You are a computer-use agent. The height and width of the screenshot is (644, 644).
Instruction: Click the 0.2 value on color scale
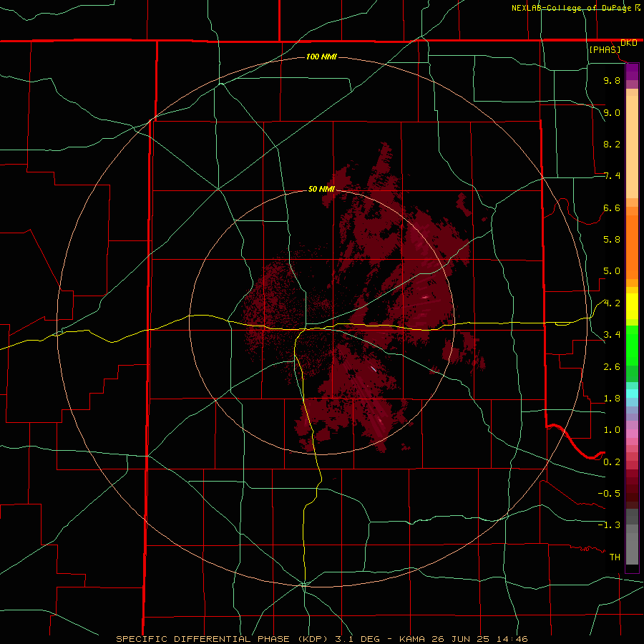point(612,462)
